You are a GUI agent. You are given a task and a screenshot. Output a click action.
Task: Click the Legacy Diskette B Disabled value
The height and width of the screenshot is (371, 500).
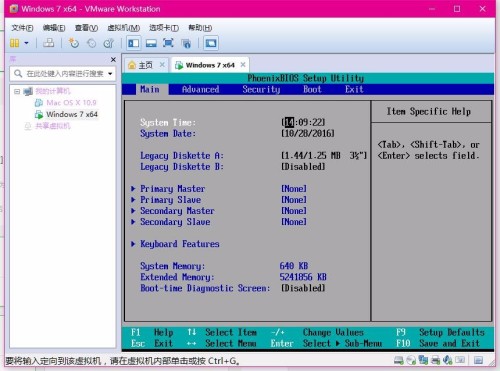303,167
